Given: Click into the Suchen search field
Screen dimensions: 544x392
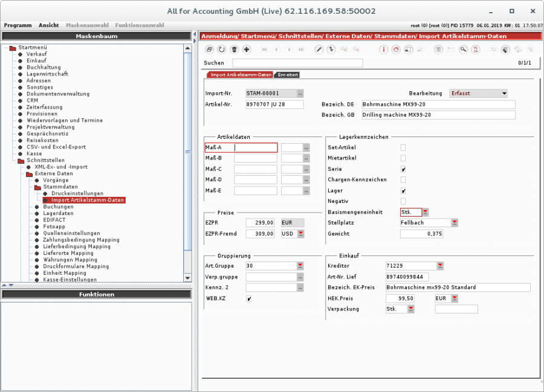Looking at the screenshot, I should click(297, 63).
